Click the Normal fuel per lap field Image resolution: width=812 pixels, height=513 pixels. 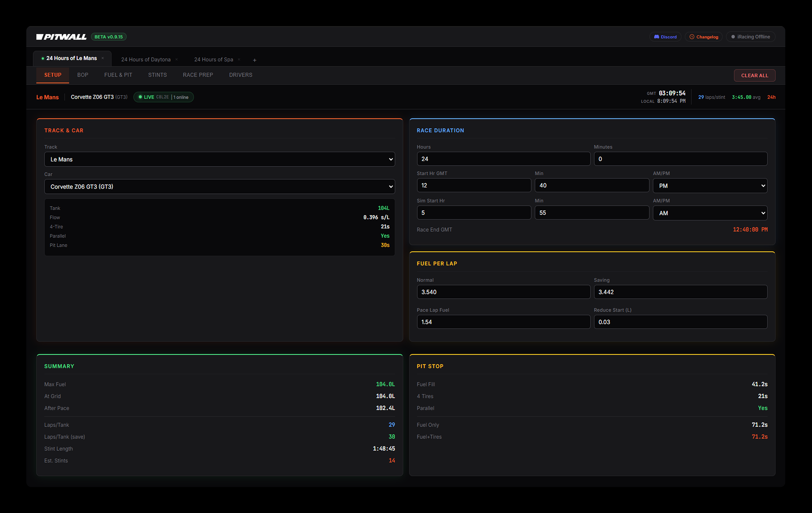point(503,292)
